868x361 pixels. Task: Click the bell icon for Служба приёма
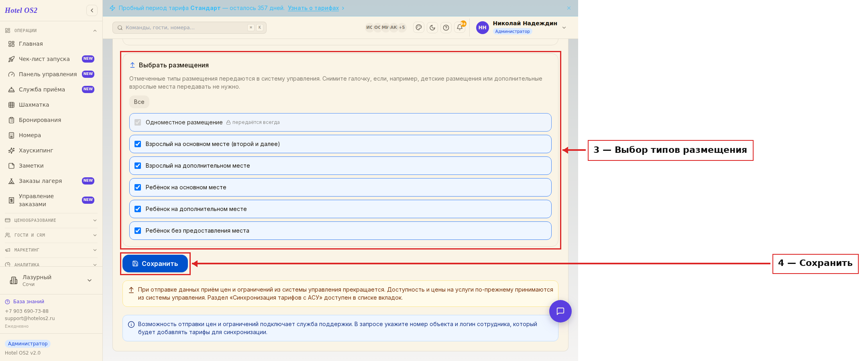click(x=12, y=89)
